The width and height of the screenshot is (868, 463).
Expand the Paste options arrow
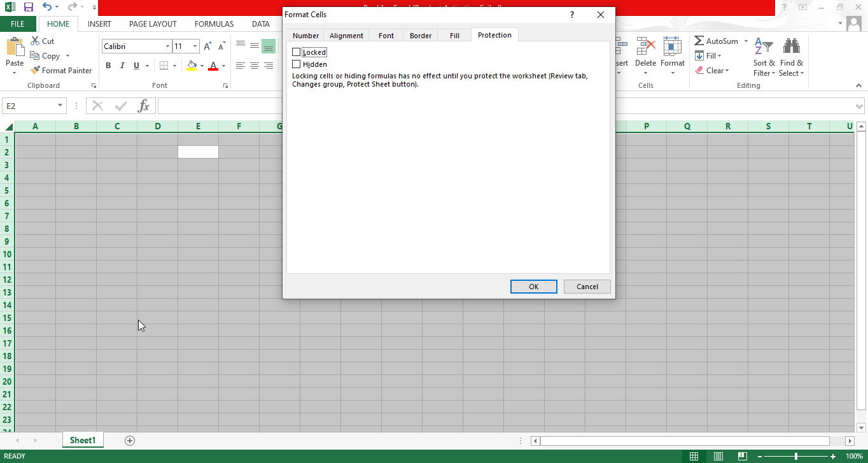tap(15, 73)
